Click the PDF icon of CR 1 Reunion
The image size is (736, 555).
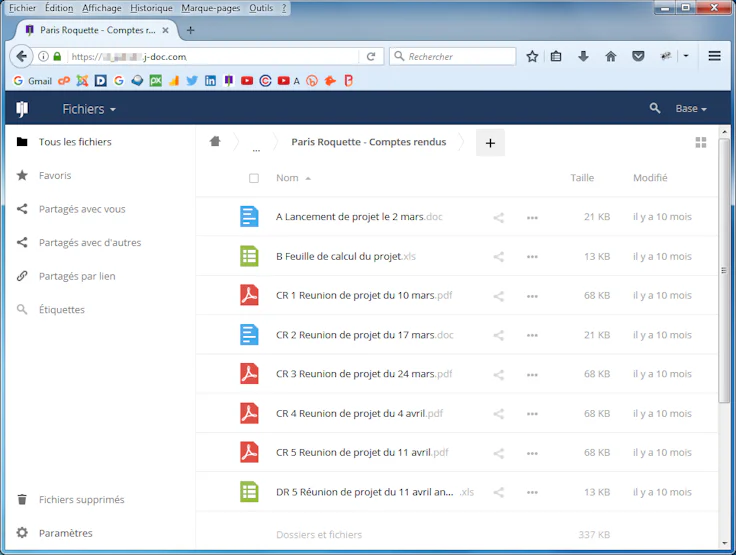pos(249,295)
